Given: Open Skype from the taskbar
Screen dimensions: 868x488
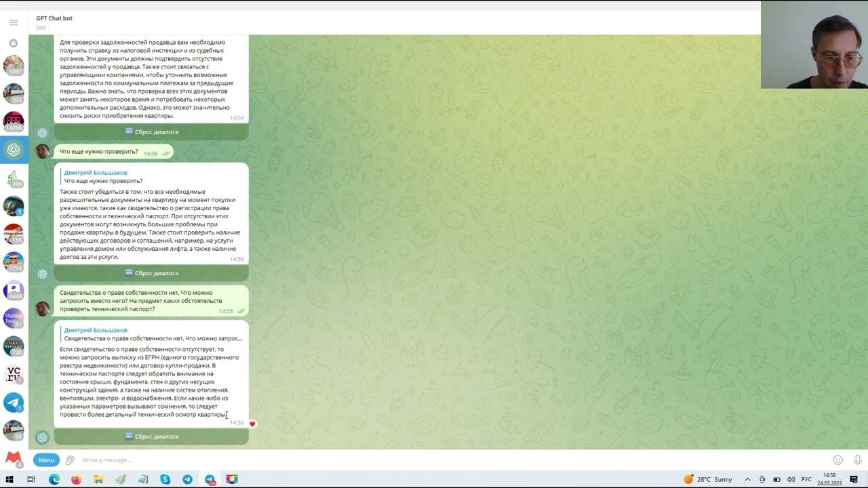Looking at the screenshot, I should click(165, 479).
